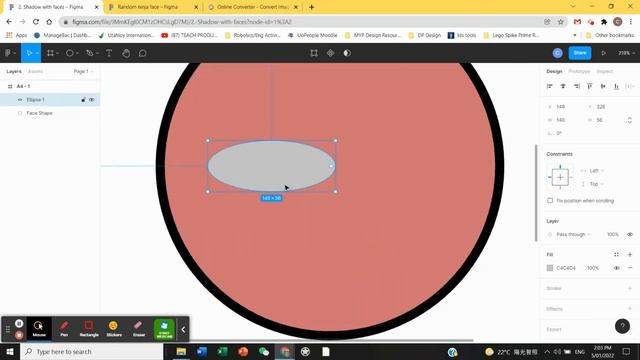The width and height of the screenshot is (640, 360).
Task: Open Pass through blend mode dropdown
Action: point(573,234)
